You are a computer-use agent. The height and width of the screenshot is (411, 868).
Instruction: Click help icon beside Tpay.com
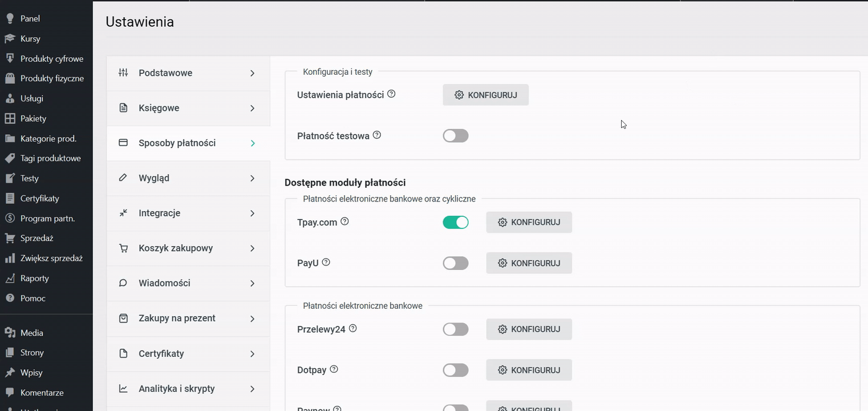pyautogui.click(x=344, y=221)
